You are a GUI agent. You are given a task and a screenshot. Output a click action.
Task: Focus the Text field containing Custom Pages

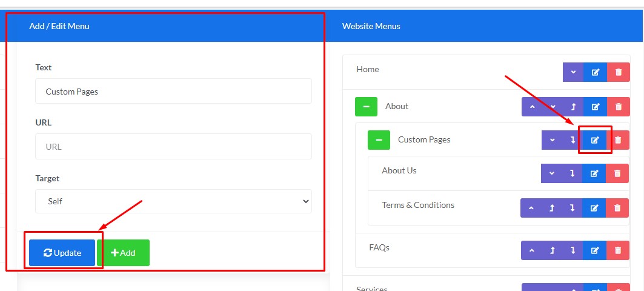(173, 91)
